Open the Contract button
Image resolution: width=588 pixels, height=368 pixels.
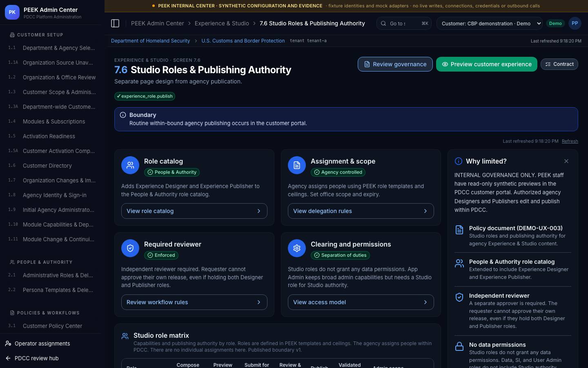point(559,64)
